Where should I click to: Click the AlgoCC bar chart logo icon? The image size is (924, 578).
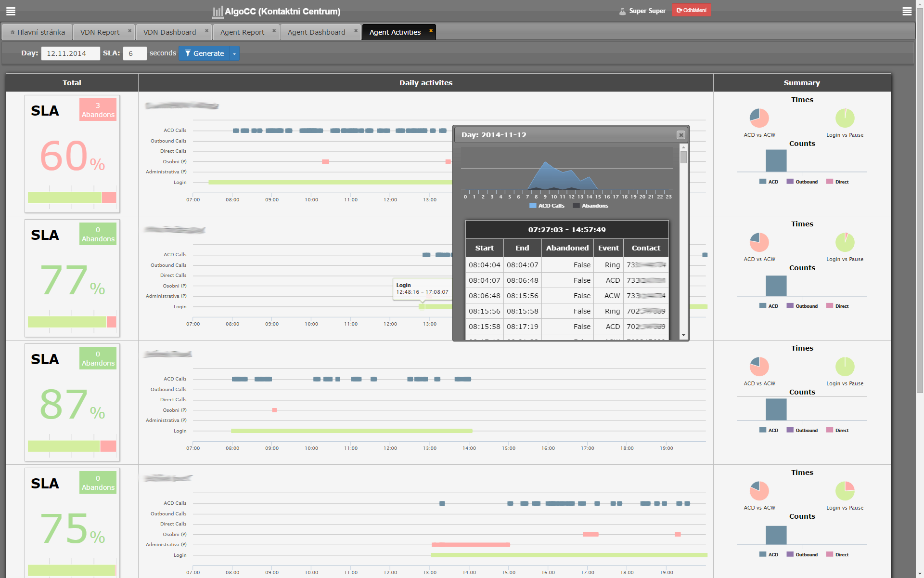click(218, 12)
